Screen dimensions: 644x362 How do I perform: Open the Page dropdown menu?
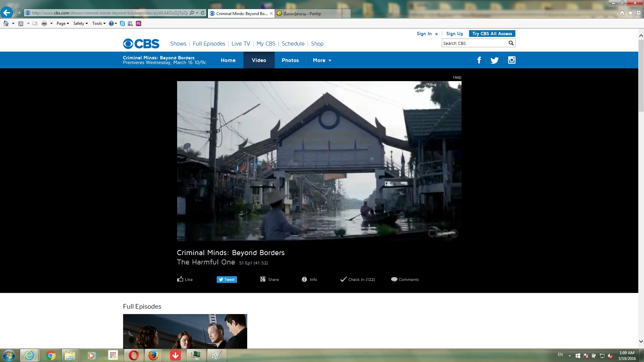click(63, 23)
